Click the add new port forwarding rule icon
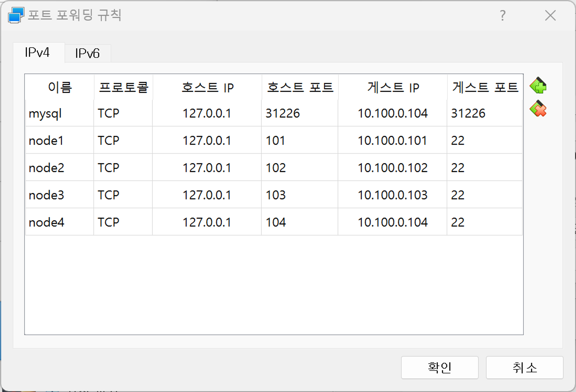 point(538,86)
